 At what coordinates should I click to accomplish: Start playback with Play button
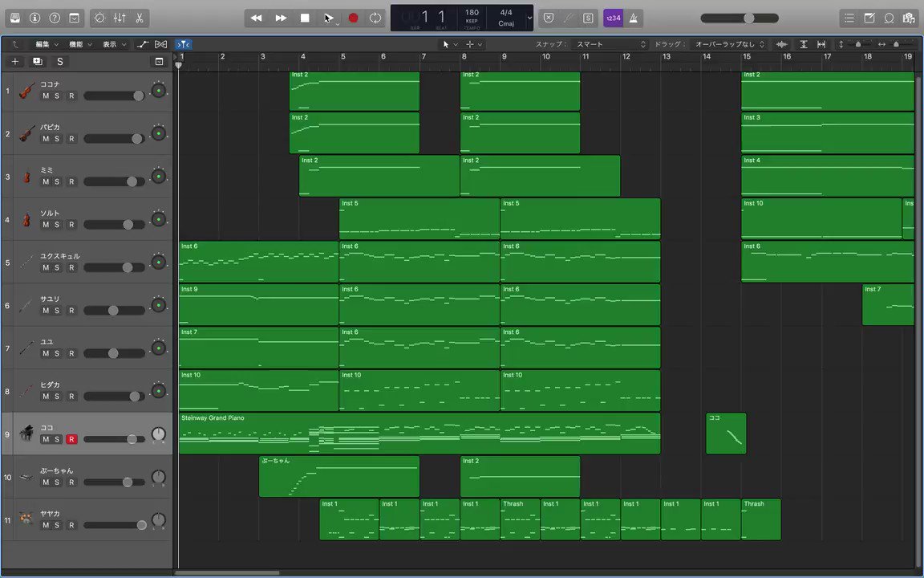click(328, 18)
